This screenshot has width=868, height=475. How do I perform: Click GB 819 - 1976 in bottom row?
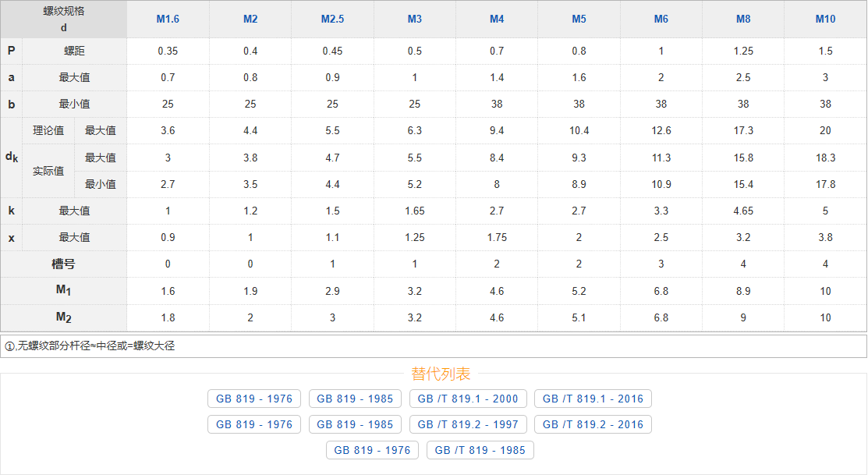point(372,450)
